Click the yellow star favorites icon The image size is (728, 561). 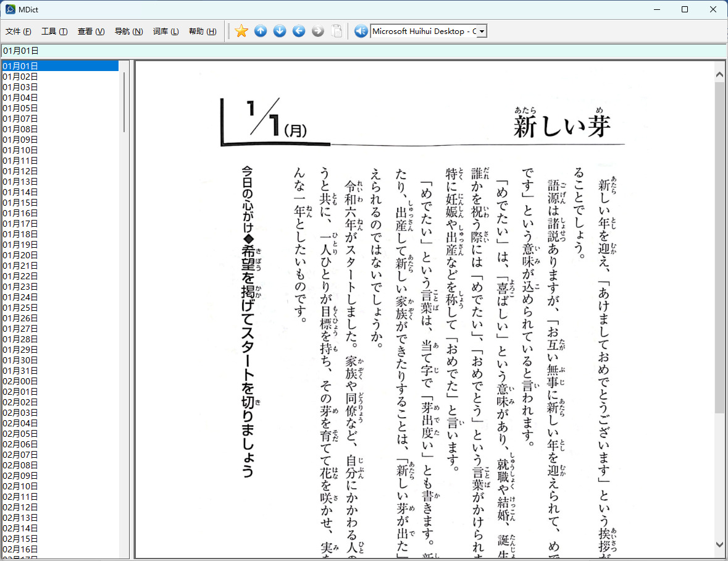click(x=241, y=31)
